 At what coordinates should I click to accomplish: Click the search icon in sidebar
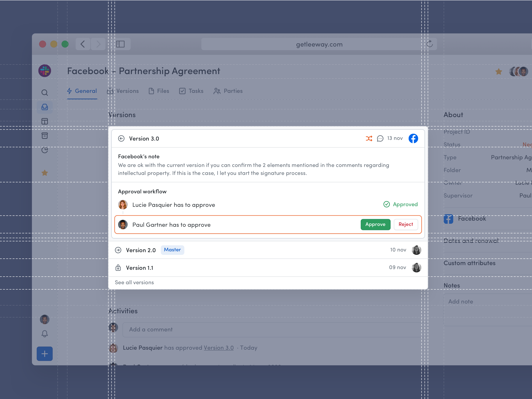(x=45, y=93)
